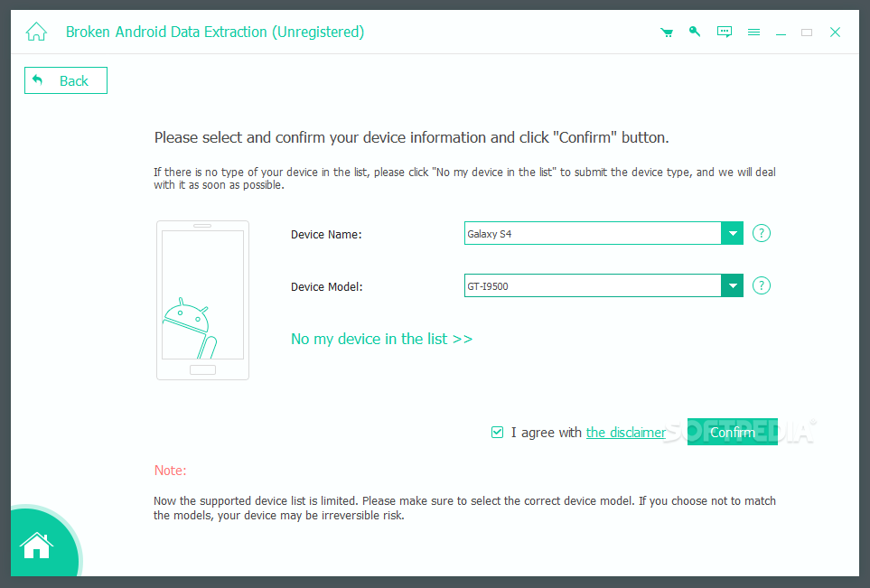Click the phone illustration with Android robot
The height and width of the screenshot is (588, 870).
202,300
